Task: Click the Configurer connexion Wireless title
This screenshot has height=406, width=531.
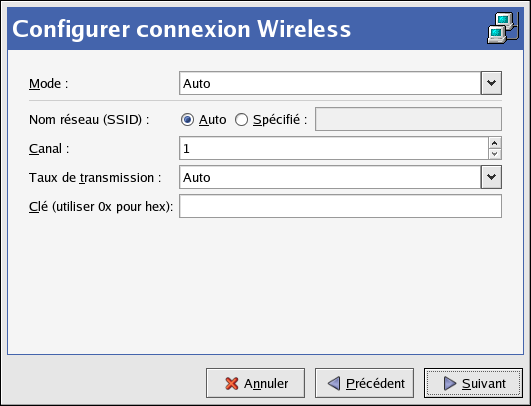Action: (182, 29)
